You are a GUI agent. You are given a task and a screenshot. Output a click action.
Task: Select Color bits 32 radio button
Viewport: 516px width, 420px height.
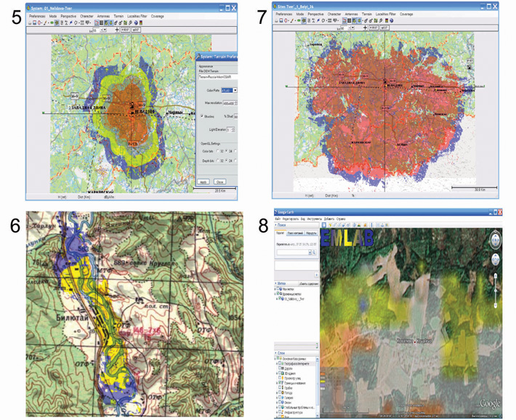click(x=218, y=150)
